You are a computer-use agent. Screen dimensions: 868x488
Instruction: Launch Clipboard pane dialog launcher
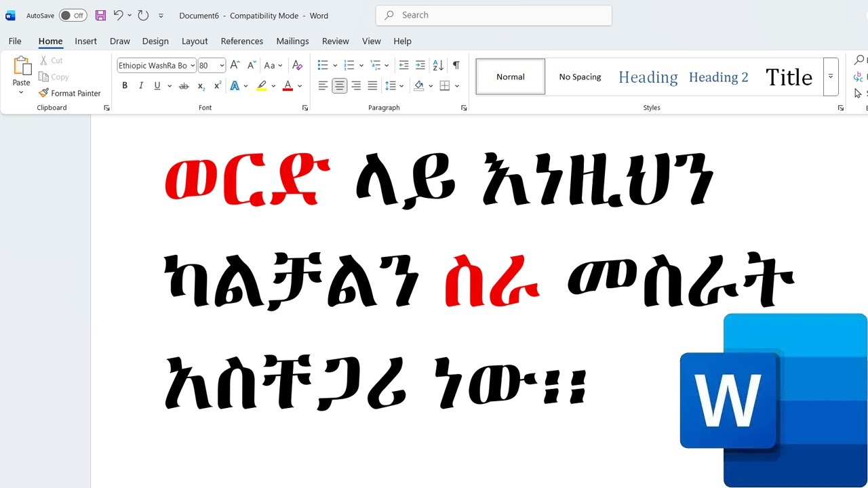[106, 108]
